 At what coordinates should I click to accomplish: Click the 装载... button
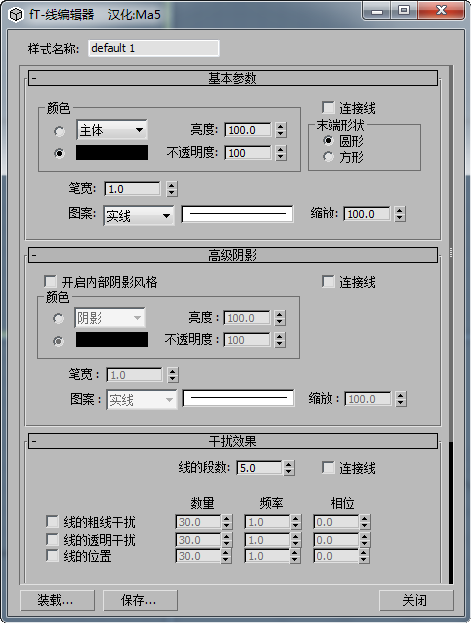(57, 600)
